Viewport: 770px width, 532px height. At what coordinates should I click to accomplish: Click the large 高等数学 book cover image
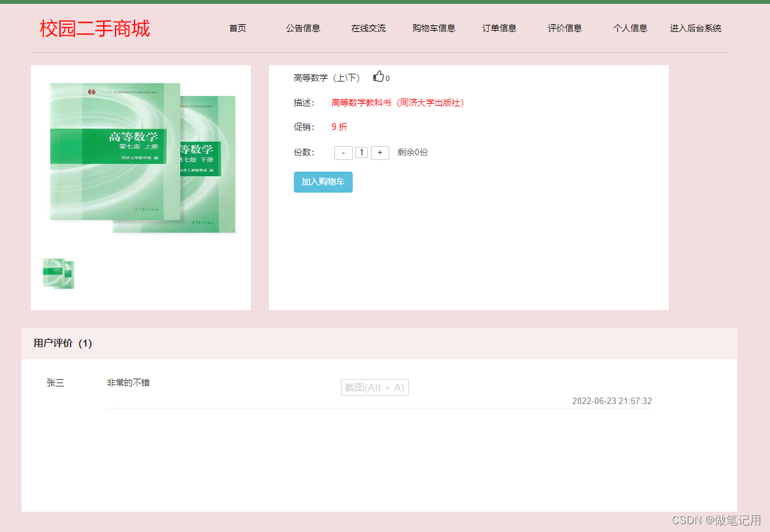[143, 157]
